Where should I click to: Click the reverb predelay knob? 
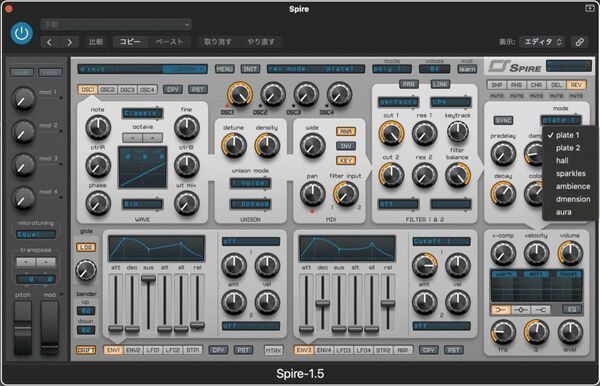[503, 154]
